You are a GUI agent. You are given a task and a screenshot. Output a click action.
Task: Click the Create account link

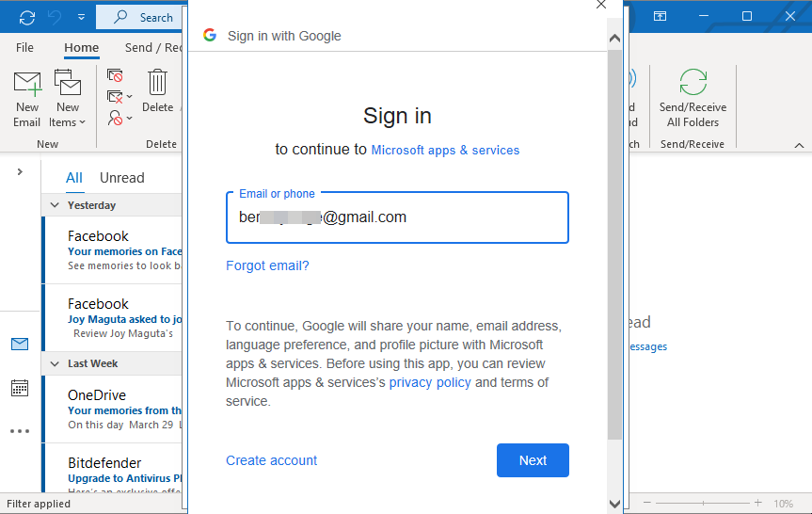pos(271,460)
